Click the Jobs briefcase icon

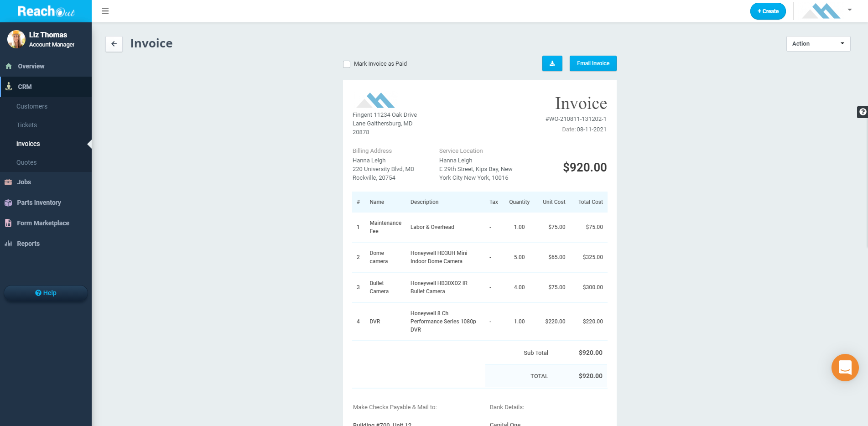pos(8,182)
